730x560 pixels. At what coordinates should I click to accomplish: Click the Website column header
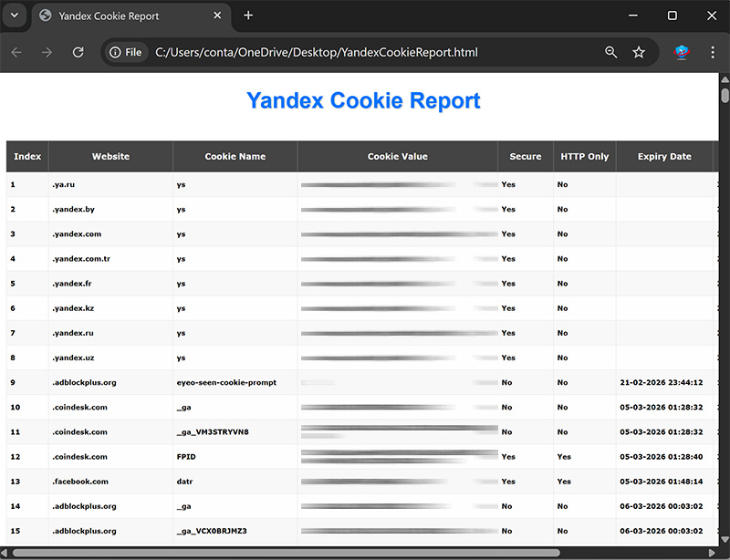(x=110, y=157)
